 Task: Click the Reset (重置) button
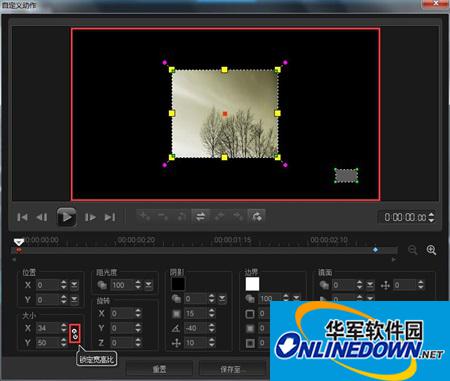pyautogui.click(x=159, y=369)
